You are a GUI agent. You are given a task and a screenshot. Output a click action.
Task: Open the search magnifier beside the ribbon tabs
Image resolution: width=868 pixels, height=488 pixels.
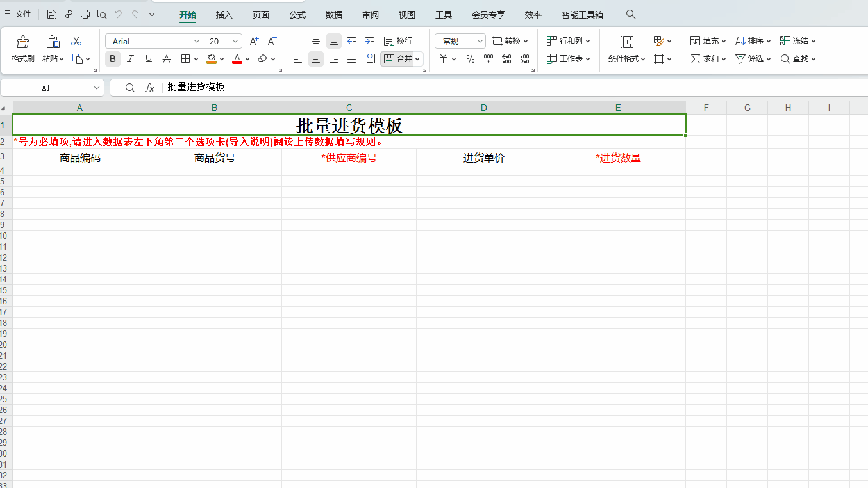pos(631,14)
